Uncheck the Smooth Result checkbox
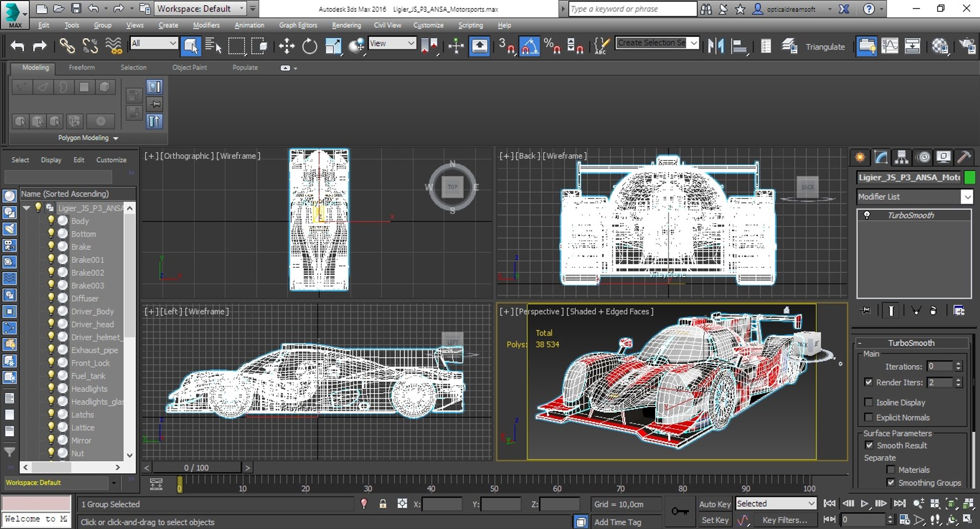 pos(869,445)
